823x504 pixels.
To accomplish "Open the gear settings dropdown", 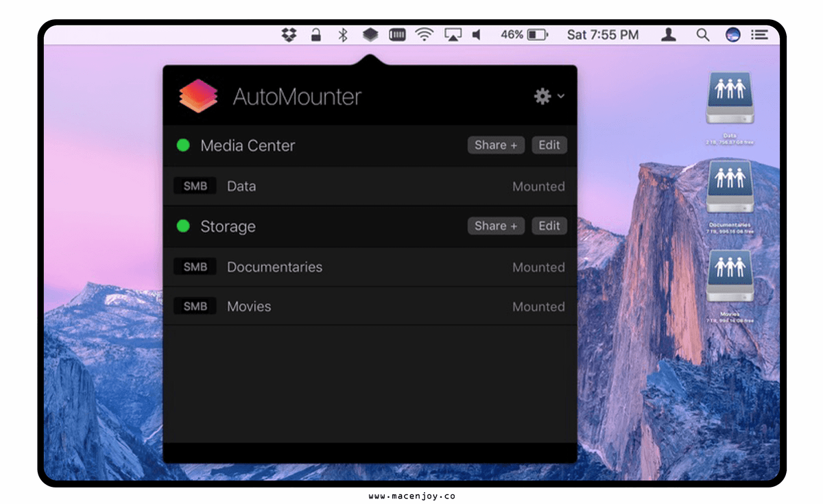I will pyautogui.click(x=549, y=96).
